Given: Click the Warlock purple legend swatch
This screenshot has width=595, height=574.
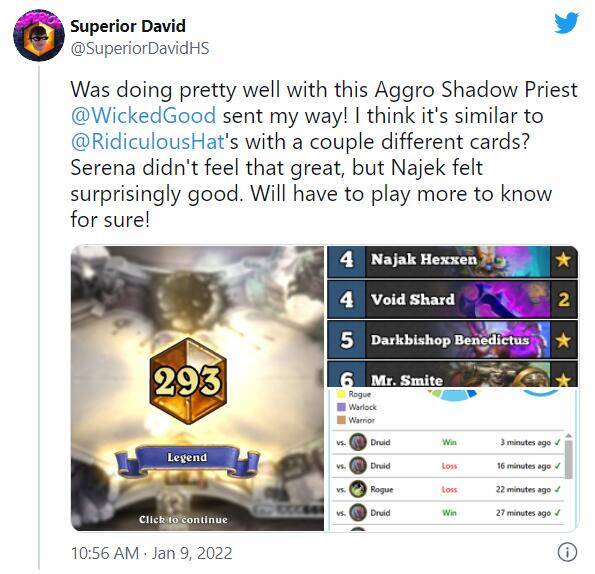Looking at the screenshot, I should 341,407.
